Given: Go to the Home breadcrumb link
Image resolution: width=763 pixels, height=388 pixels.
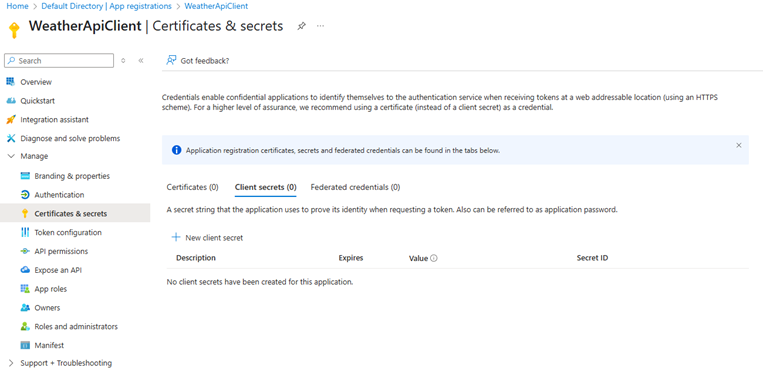Looking at the screenshot, I should coord(17,6).
